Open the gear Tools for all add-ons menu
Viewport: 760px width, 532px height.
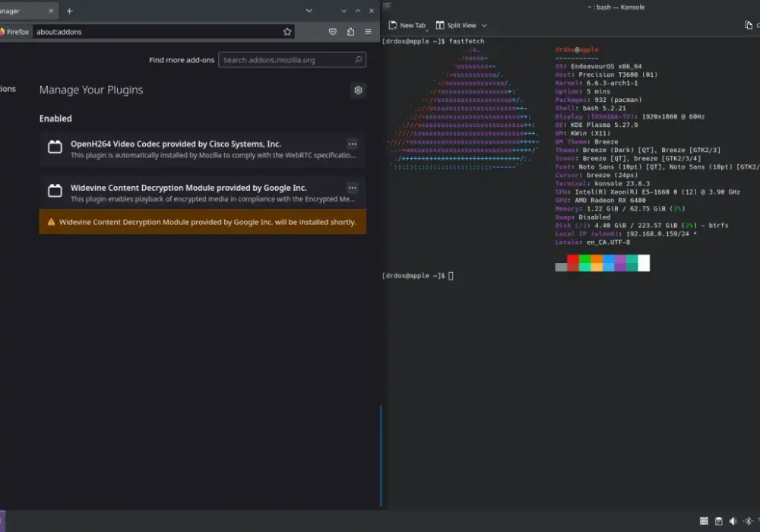[358, 90]
